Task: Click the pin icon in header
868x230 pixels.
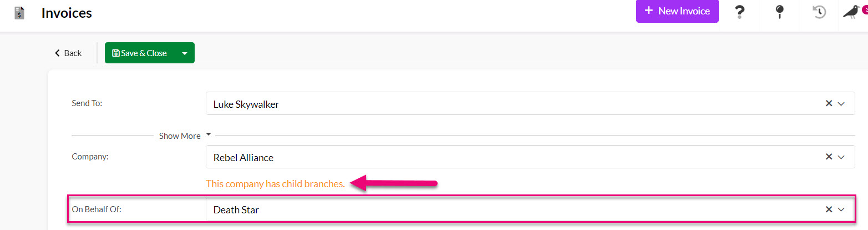Action: click(779, 12)
